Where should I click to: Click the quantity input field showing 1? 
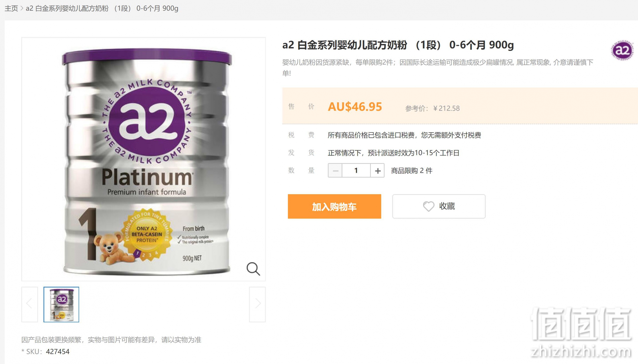(356, 171)
